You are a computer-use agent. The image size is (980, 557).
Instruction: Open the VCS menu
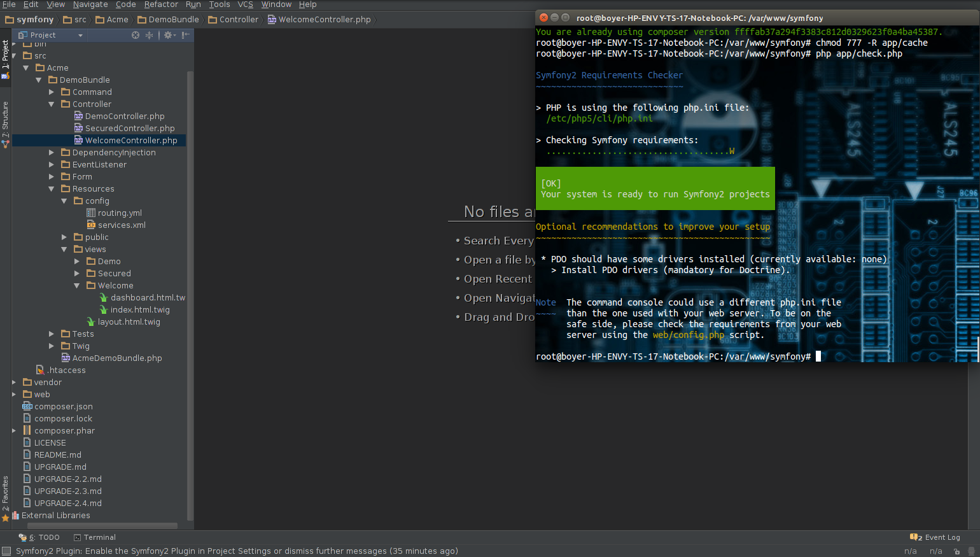coord(246,4)
